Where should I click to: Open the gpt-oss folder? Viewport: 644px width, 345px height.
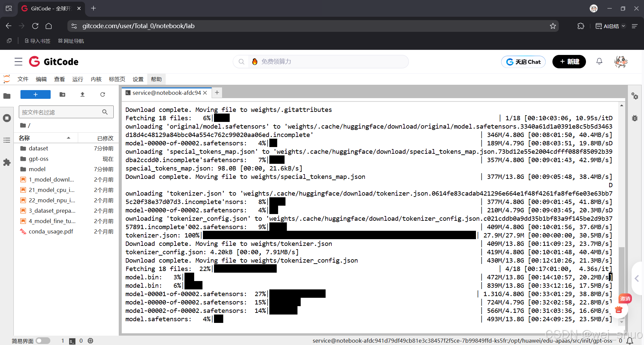[x=66, y=159]
